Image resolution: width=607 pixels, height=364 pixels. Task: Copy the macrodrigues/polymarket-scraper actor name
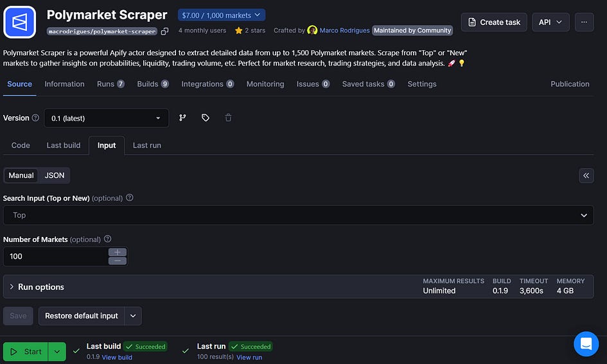[164, 31]
